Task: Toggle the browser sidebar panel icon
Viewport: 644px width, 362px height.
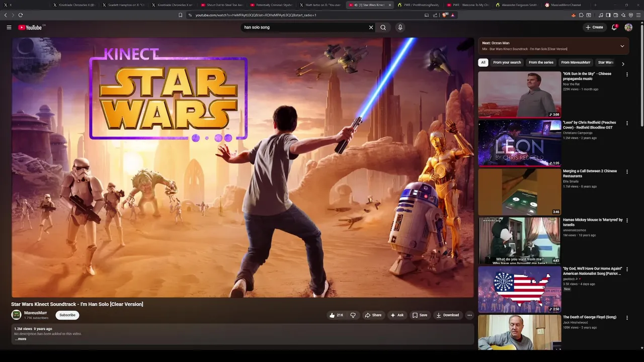Action: pos(608,15)
